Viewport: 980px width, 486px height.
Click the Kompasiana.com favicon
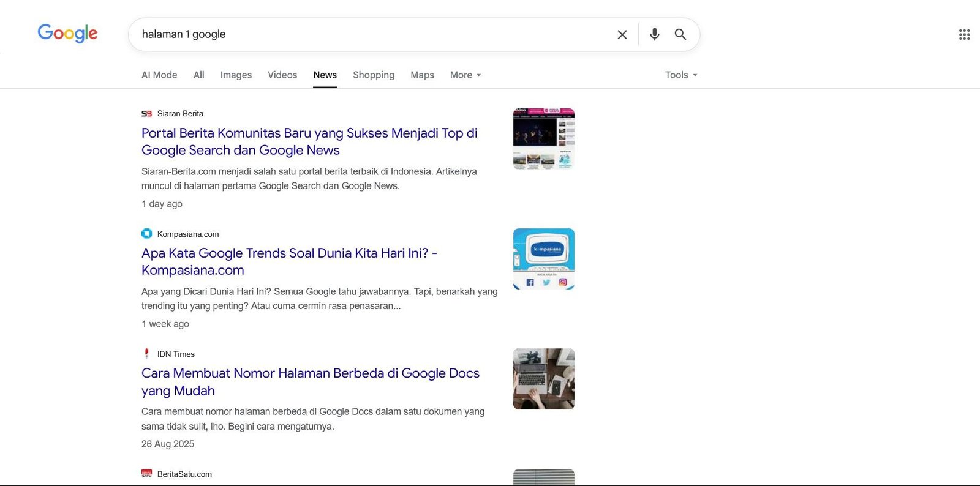(146, 234)
